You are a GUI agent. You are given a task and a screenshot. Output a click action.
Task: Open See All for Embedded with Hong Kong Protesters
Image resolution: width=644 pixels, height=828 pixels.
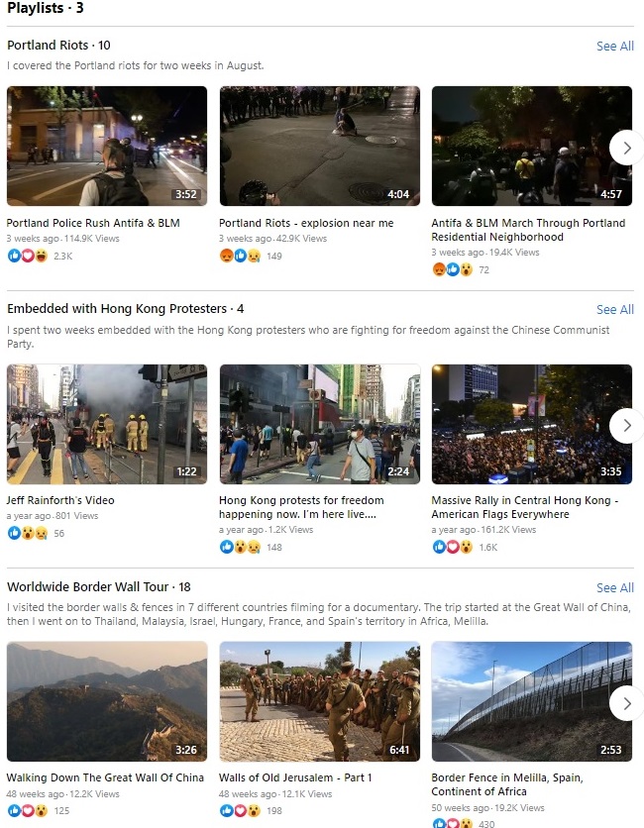[615, 309]
